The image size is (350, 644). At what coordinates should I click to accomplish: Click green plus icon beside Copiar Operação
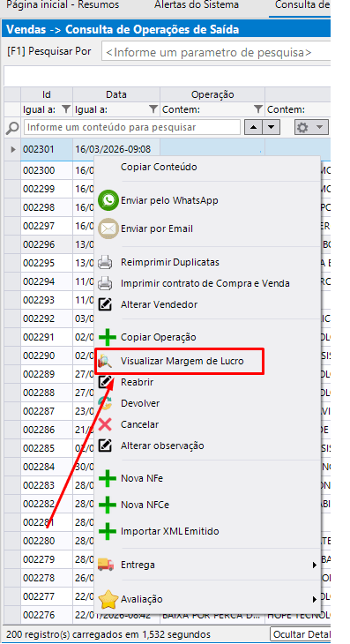pyautogui.click(x=107, y=338)
